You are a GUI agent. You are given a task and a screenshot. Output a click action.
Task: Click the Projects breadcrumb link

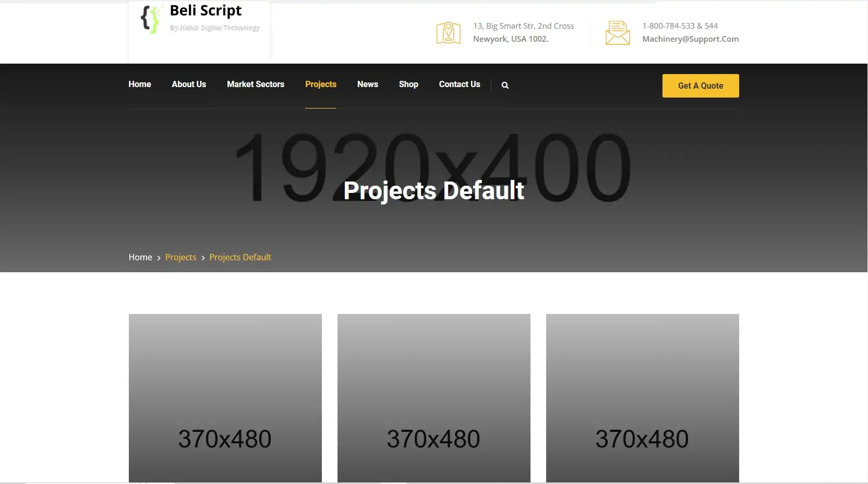180,257
